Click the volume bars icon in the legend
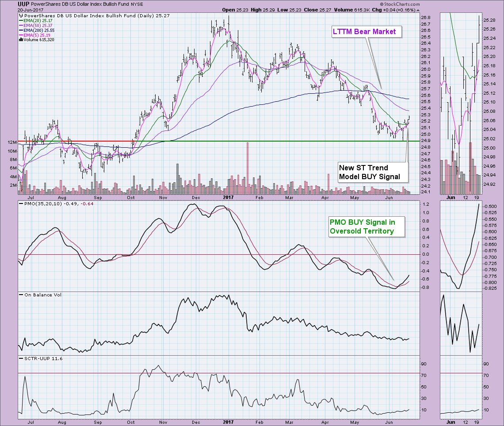Viewport: 504px width, 426px height. tap(20, 39)
